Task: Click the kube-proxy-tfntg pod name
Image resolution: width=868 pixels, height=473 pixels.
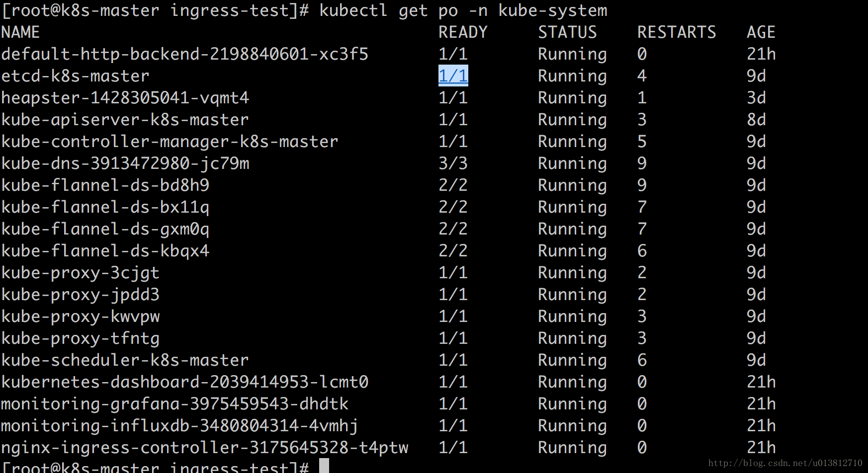Action: click(80, 338)
